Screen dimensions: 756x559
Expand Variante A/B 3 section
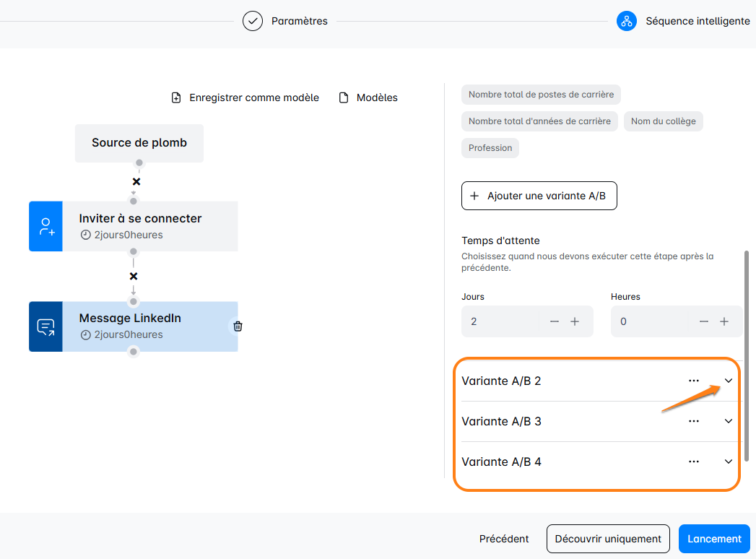click(x=729, y=421)
